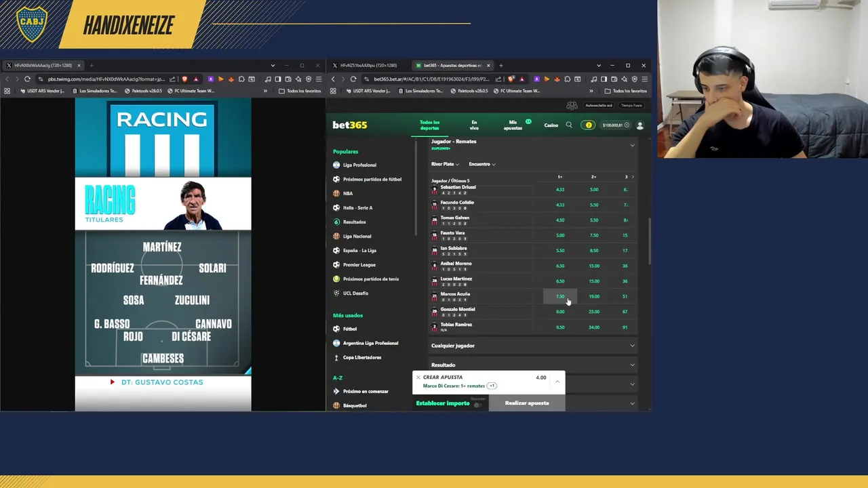Image resolution: width=868 pixels, height=488 pixels.
Task: Open the apps grid icon in bet365 bookmarks bar
Action: click(333, 91)
